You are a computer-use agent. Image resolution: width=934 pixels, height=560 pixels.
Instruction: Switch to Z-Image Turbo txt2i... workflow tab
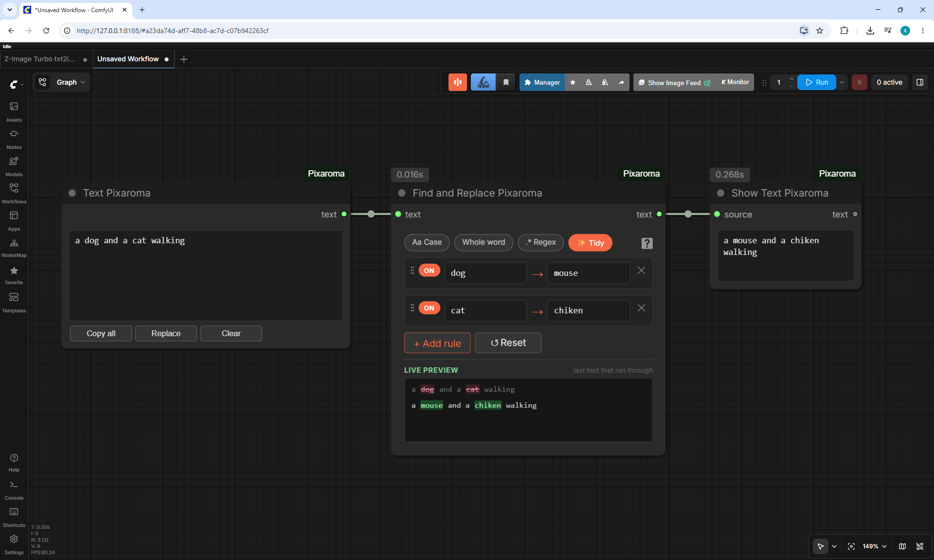tap(46, 59)
